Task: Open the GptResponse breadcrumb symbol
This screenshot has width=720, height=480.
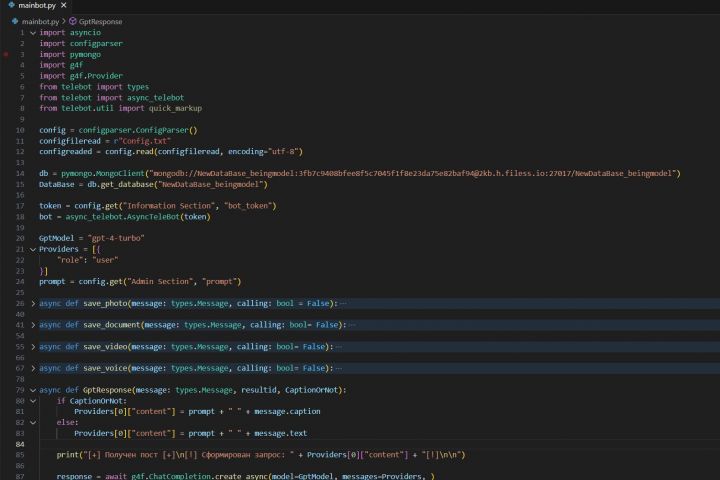Action: [x=100, y=21]
